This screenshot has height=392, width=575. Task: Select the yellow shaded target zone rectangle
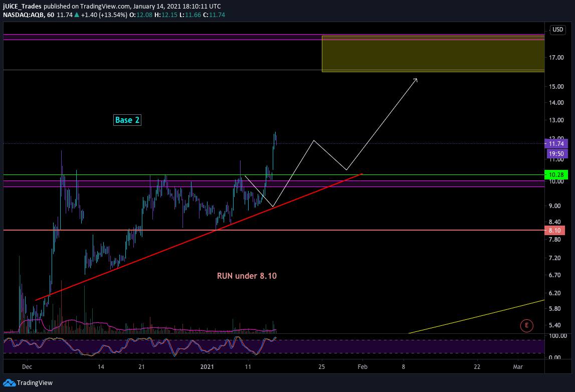point(433,54)
